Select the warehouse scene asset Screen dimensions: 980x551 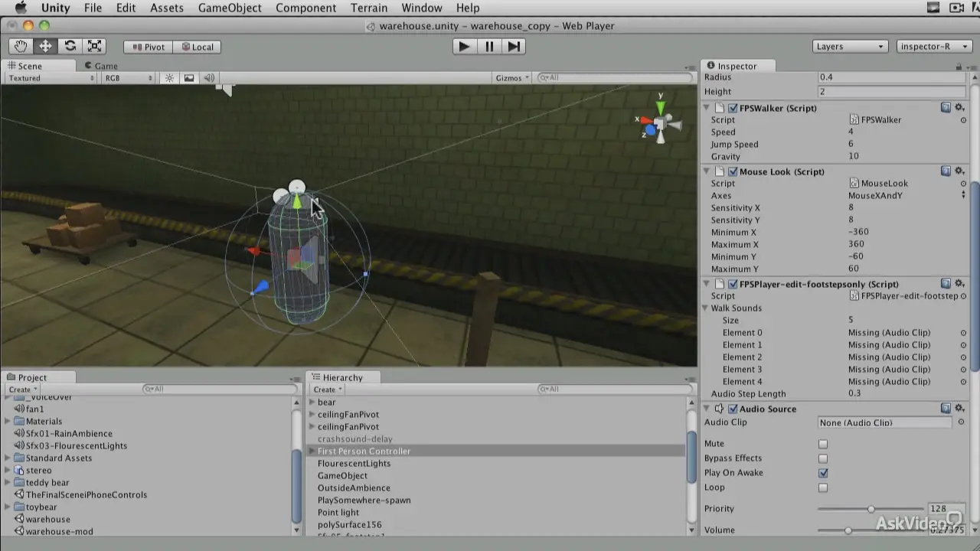pyautogui.click(x=47, y=519)
